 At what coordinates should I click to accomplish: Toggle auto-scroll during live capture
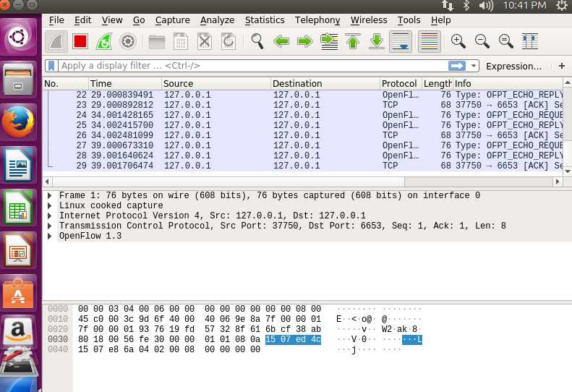[401, 41]
